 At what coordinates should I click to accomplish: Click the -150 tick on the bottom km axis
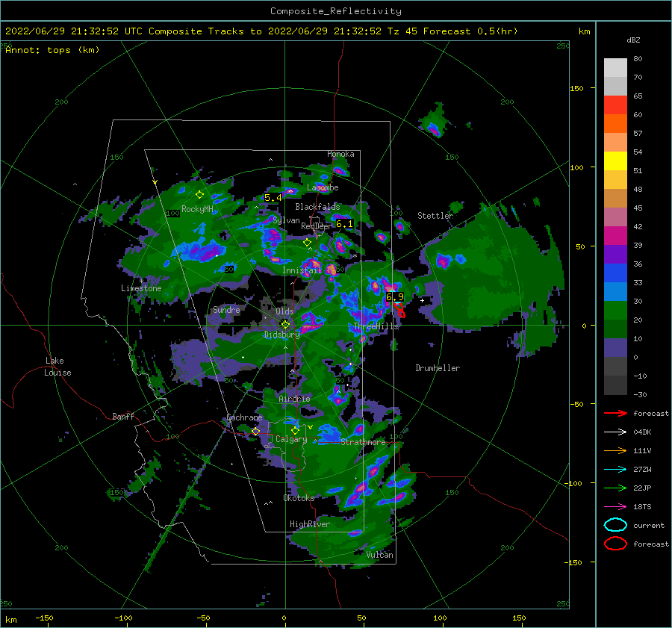[x=44, y=618]
